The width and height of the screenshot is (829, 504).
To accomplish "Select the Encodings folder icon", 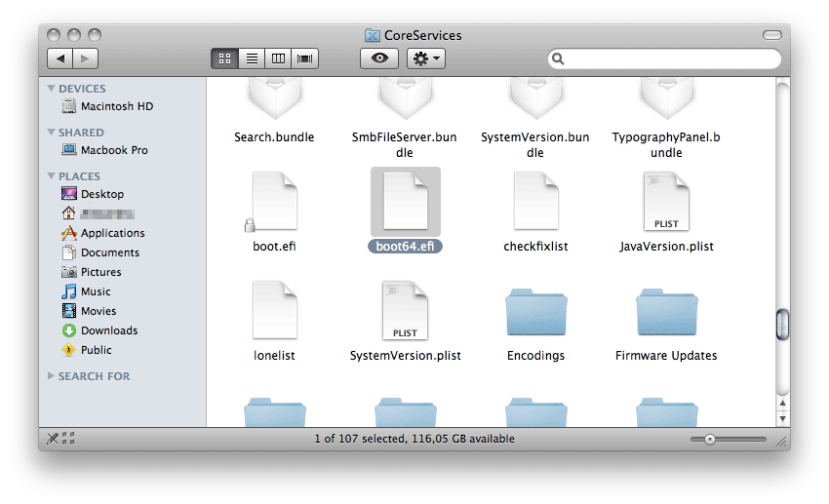I will coord(535,312).
